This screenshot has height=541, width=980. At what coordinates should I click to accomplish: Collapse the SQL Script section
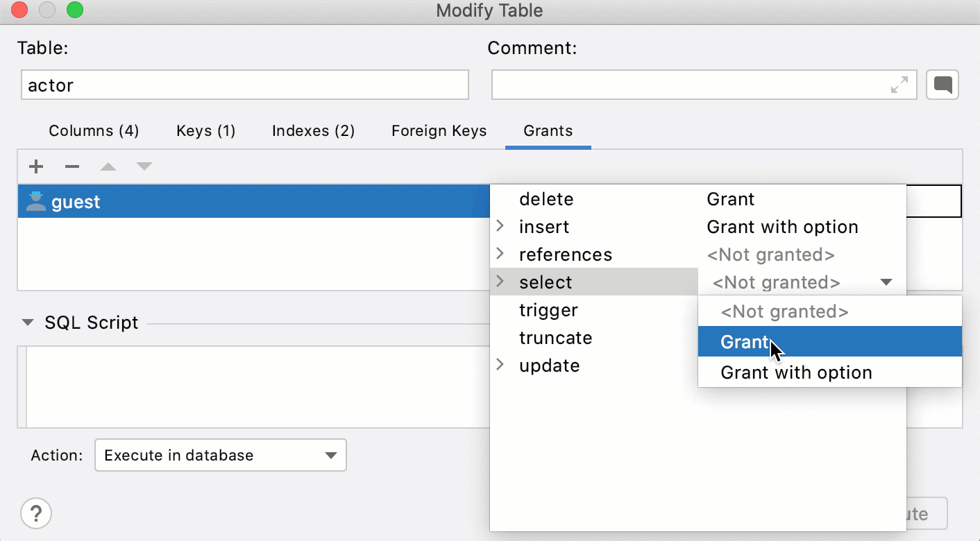click(28, 322)
